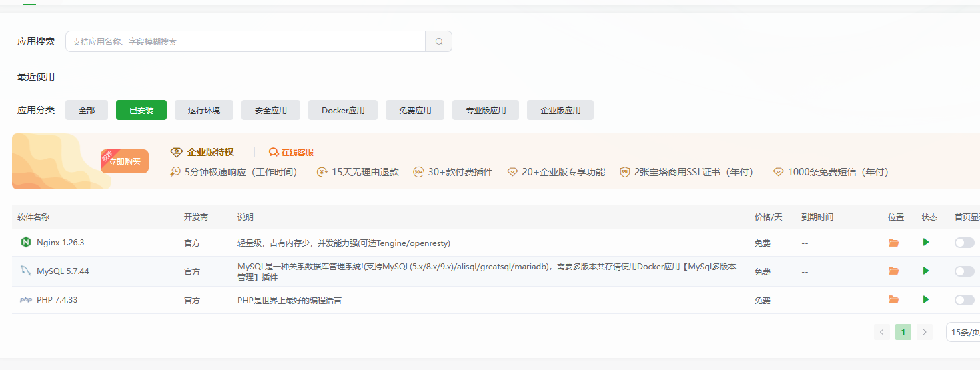Open the PHP install folder icon

click(x=894, y=300)
